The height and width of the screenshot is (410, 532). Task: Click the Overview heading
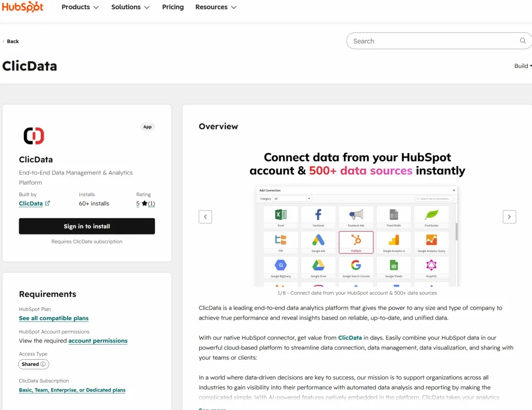coord(218,127)
